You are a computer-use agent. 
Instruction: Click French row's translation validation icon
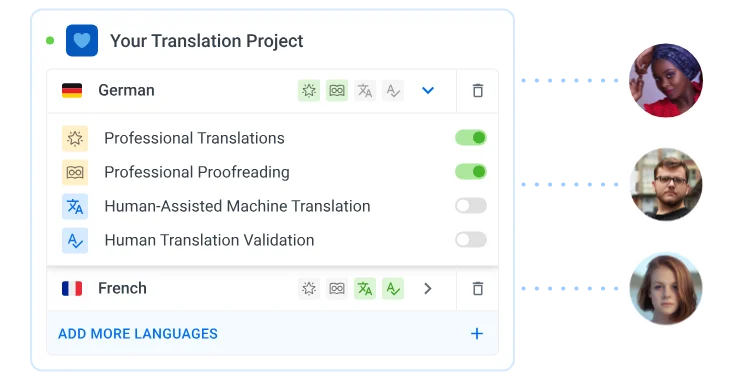click(393, 288)
